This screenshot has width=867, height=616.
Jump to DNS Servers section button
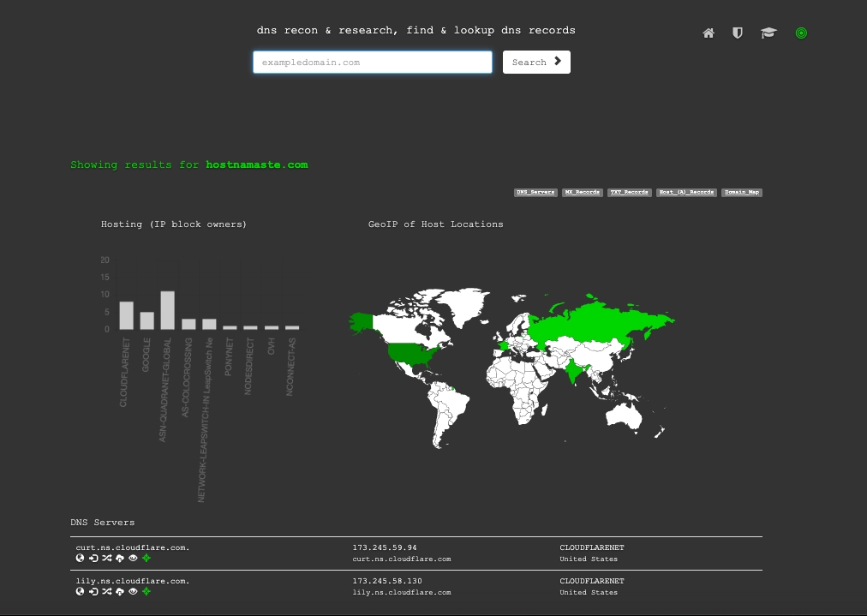click(535, 193)
